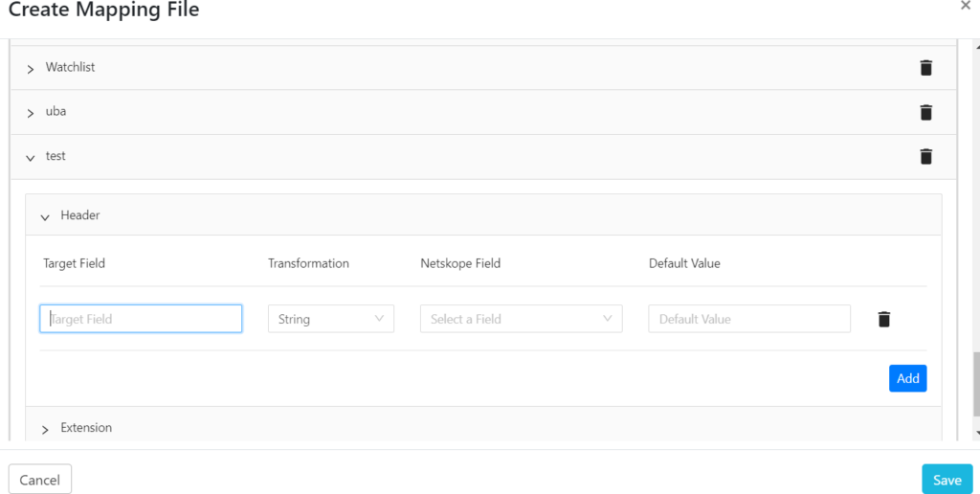Screen dimensions: 980x494
Task: Open the Select a Field dropdown
Action: coord(522,319)
